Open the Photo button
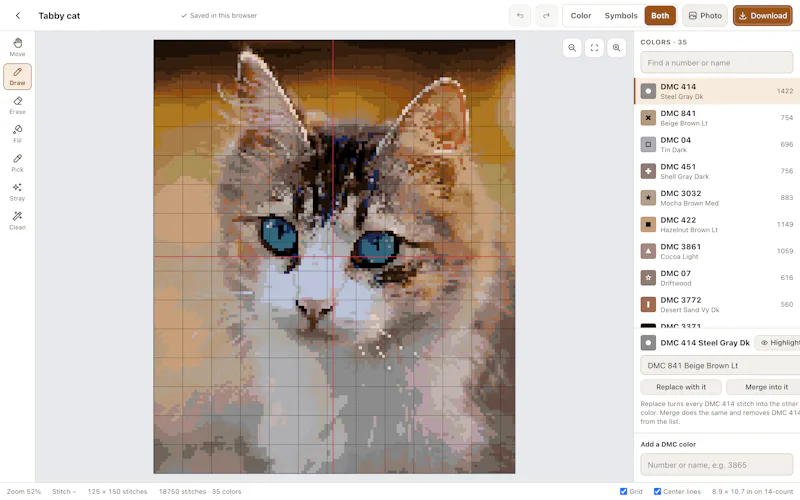 (705, 16)
